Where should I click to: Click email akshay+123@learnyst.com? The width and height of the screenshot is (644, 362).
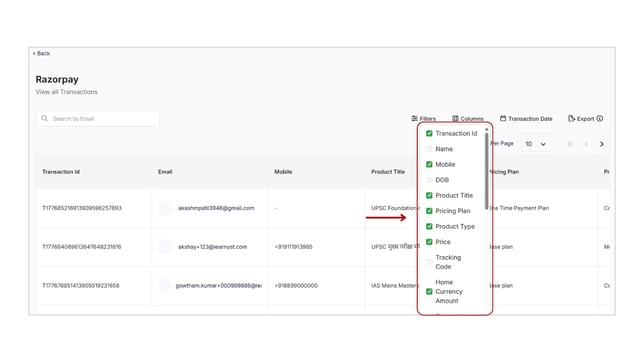pos(212,247)
